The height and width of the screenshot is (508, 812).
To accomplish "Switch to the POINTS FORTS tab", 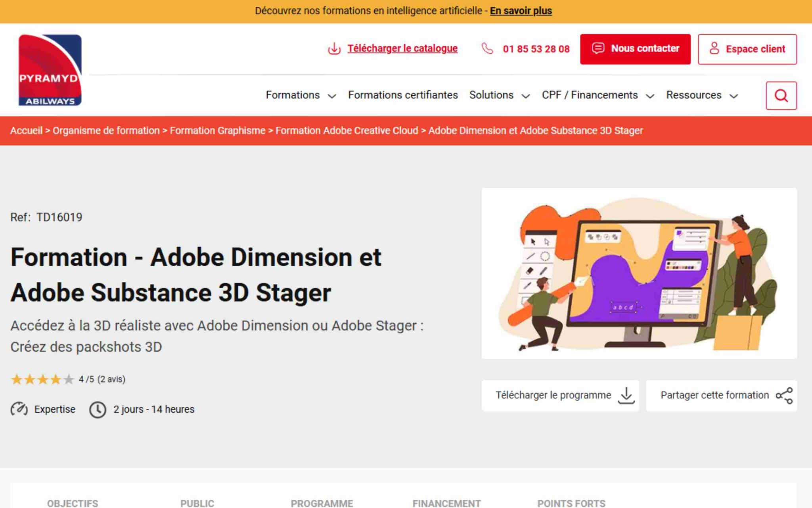I will click(x=571, y=503).
